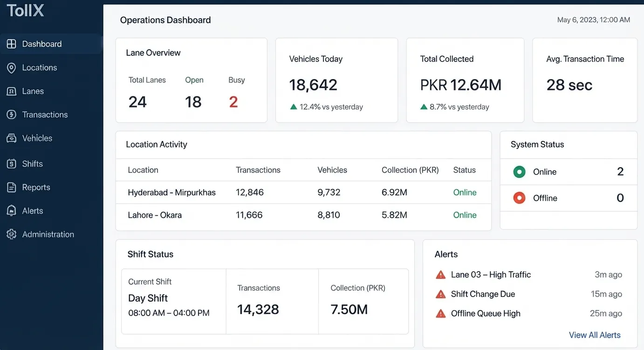Click the Shifts icon in sidebar
The width and height of the screenshot is (644, 350).
pos(12,164)
